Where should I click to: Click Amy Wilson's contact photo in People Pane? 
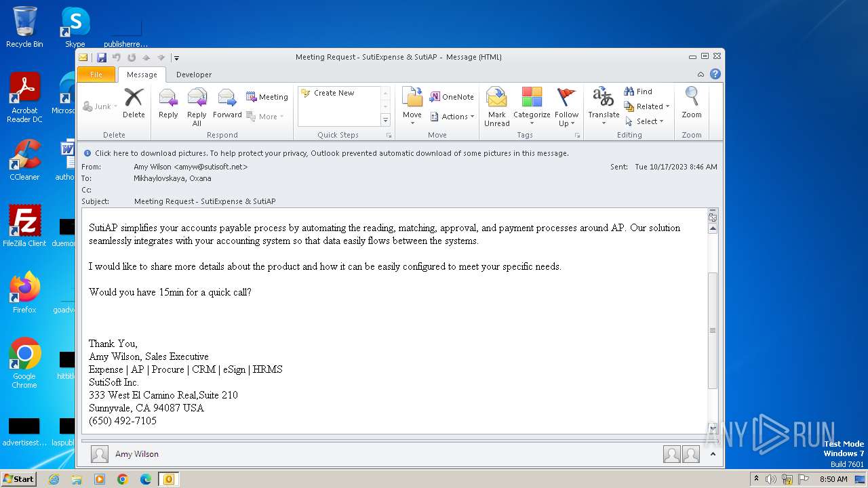(100, 454)
